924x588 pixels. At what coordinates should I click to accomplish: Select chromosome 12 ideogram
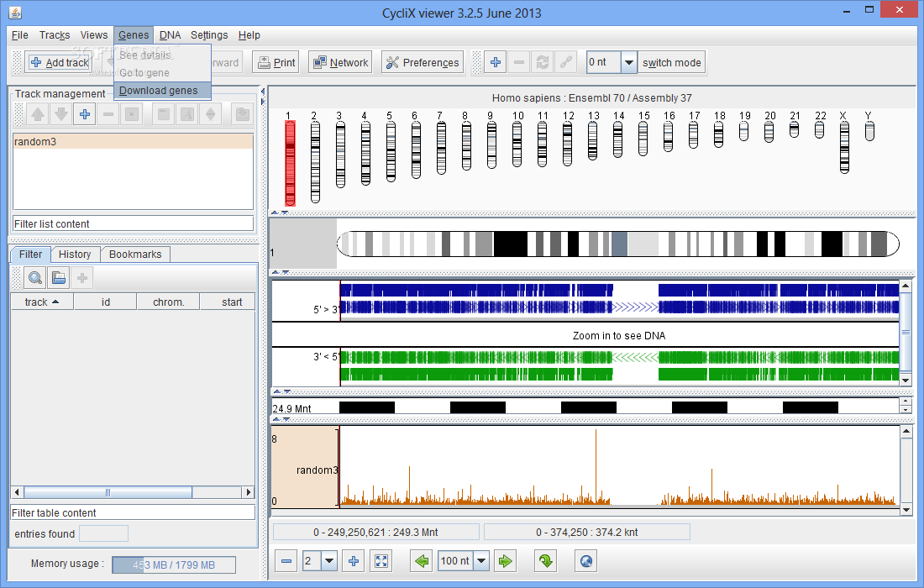pos(568,143)
